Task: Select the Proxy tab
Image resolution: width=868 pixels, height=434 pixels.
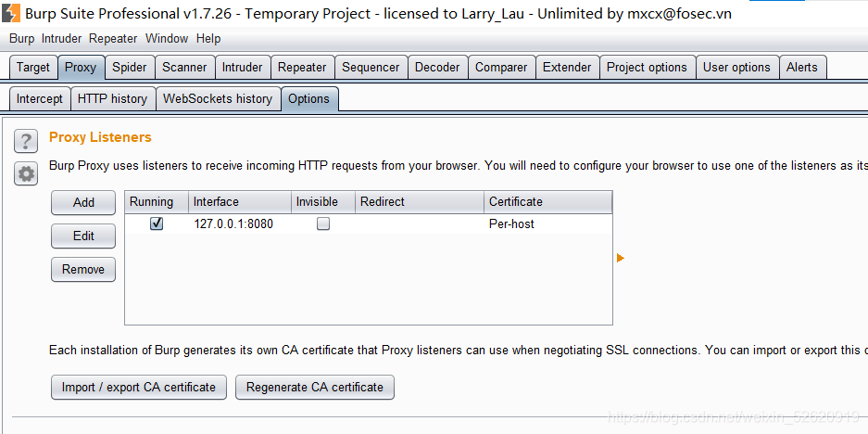Action: (81, 67)
